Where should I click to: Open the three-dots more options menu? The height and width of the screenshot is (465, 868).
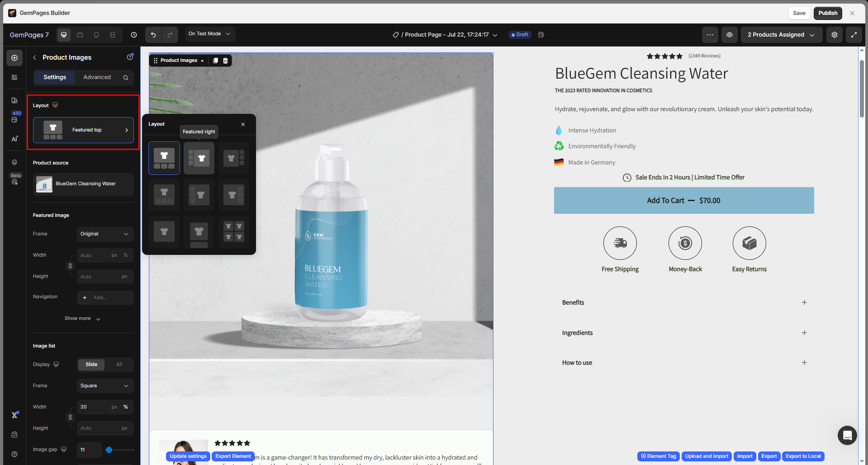coord(710,35)
